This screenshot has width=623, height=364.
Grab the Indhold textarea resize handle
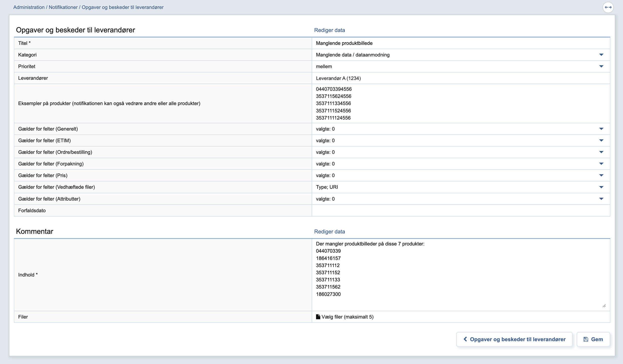604,306
